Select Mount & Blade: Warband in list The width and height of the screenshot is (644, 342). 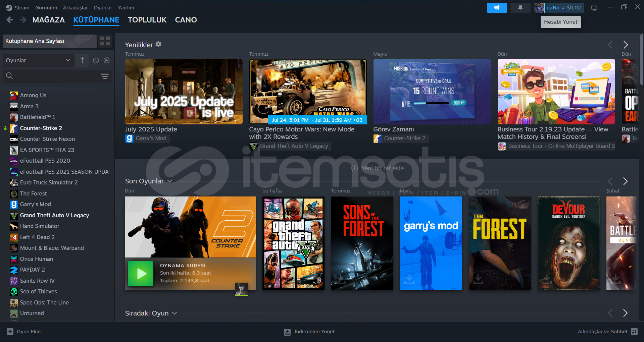point(52,248)
